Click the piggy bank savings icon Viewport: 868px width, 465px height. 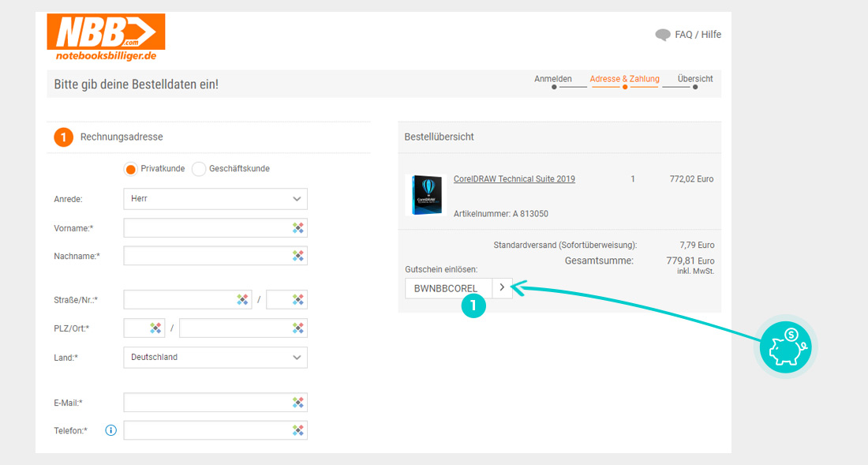coord(785,347)
